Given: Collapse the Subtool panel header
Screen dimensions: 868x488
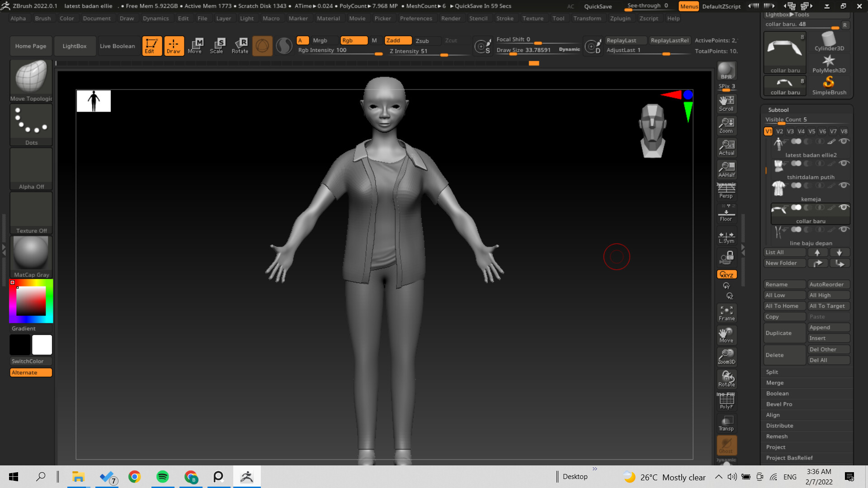Looking at the screenshot, I should (778, 110).
